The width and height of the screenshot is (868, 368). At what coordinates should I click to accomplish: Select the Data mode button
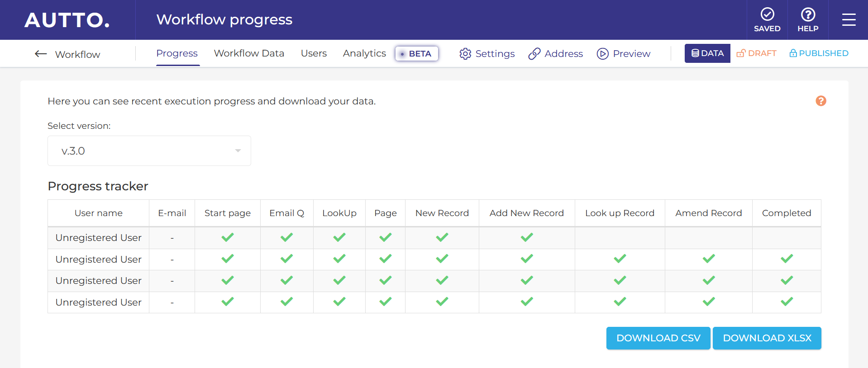point(707,53)
